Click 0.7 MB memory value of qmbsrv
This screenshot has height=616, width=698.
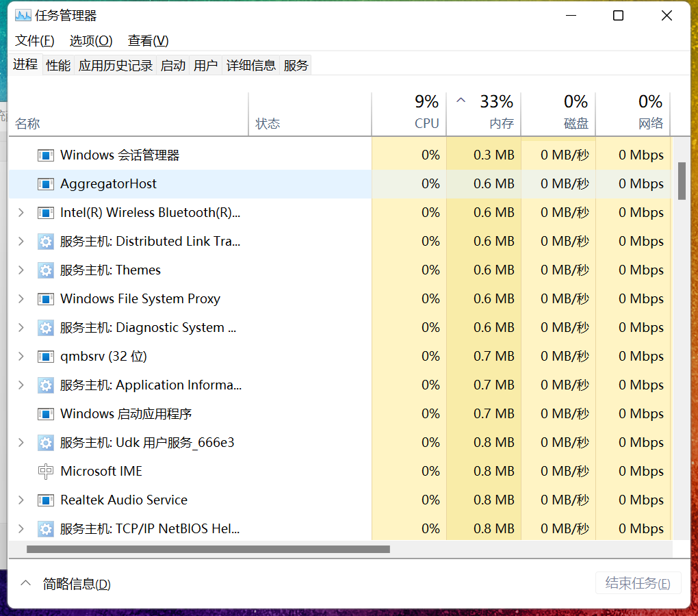click(493, 357)
